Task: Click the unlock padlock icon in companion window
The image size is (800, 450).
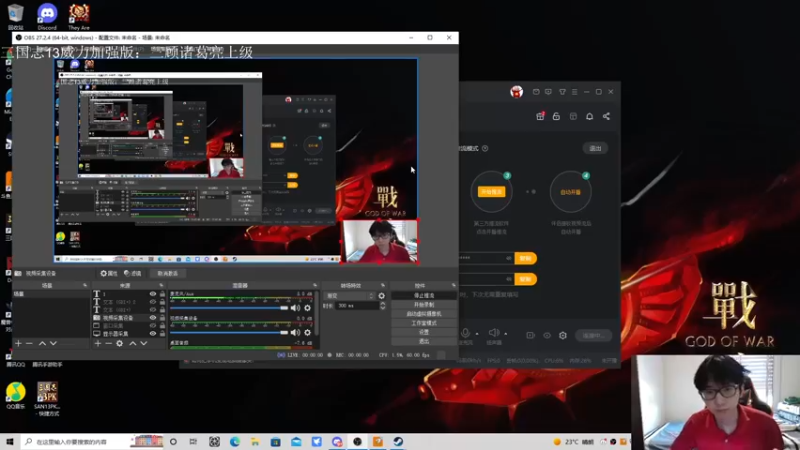Action: click(x=556, y=116)
